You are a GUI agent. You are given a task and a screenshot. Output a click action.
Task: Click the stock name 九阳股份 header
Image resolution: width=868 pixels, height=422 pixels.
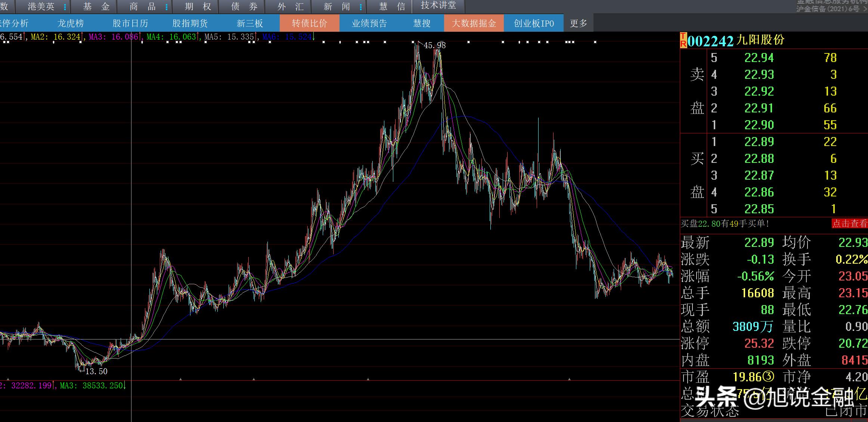(760, 40)
